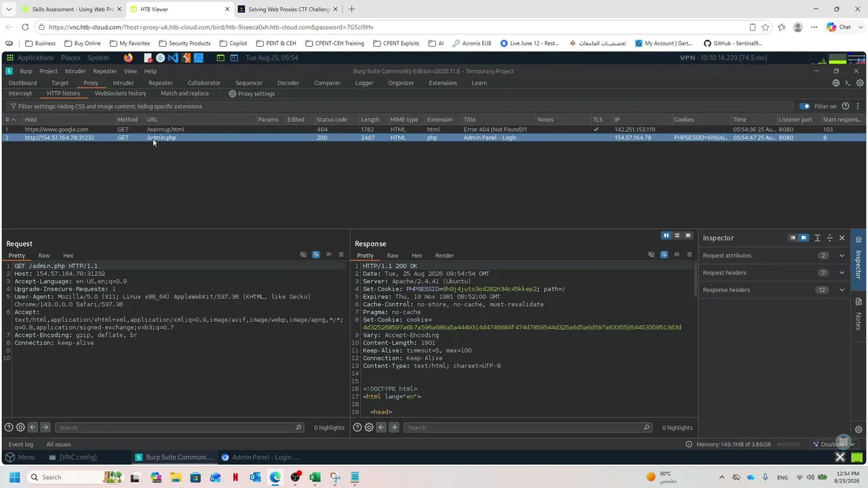Select the www.google.com history row

coord(434,129)
